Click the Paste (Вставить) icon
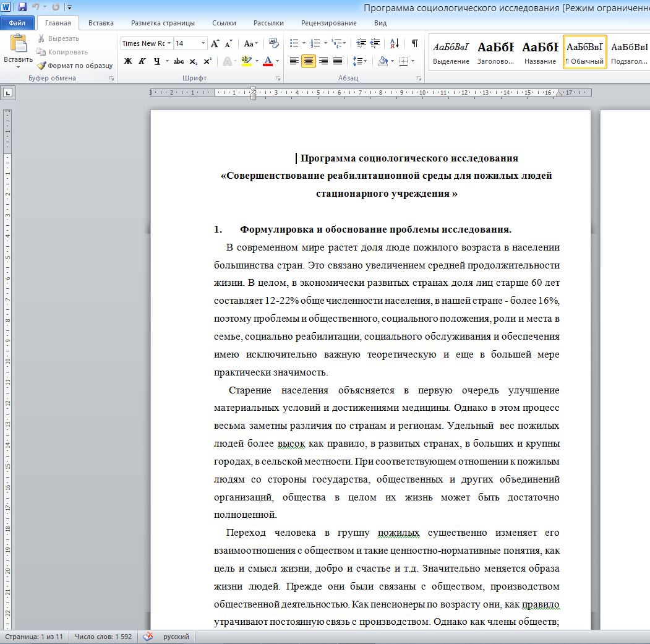Screen dimensions: 650x644 click(x=18, y=43)
